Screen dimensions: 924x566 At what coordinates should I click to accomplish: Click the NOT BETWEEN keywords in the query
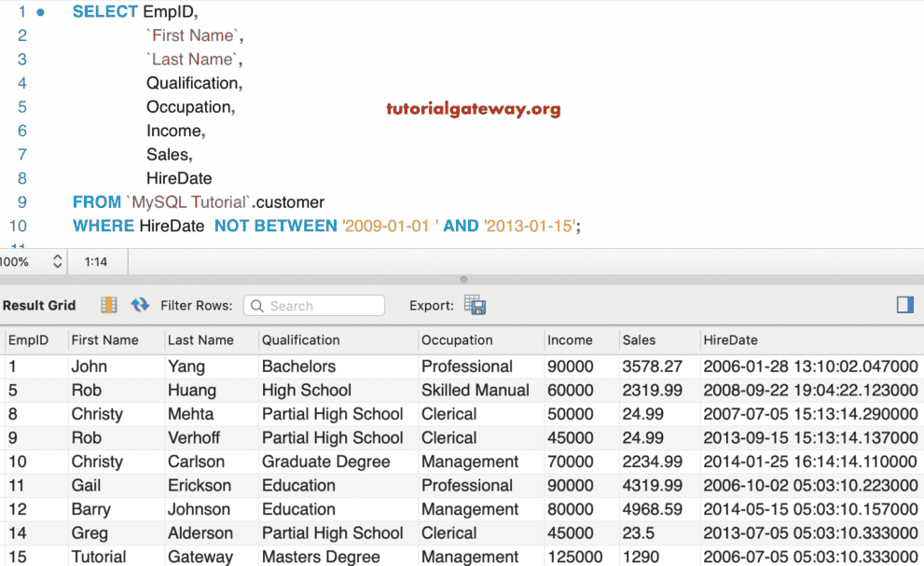click(276, 226)
